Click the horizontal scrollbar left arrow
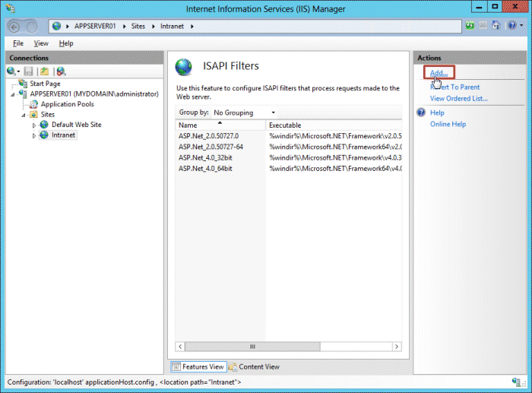The width and height of the screenshot is (532, 393). pos(180,347)
